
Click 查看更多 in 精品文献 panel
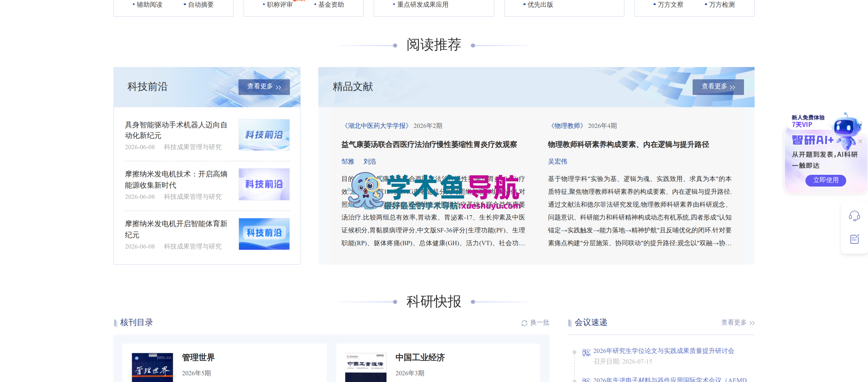pyautogui.click(x=718, y=87)
